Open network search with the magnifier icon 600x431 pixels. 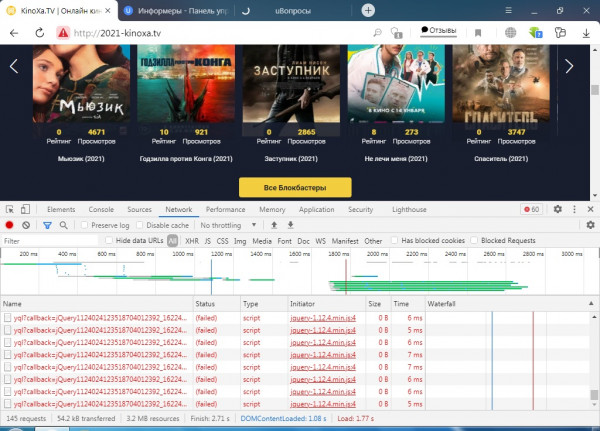click(64, 225)
